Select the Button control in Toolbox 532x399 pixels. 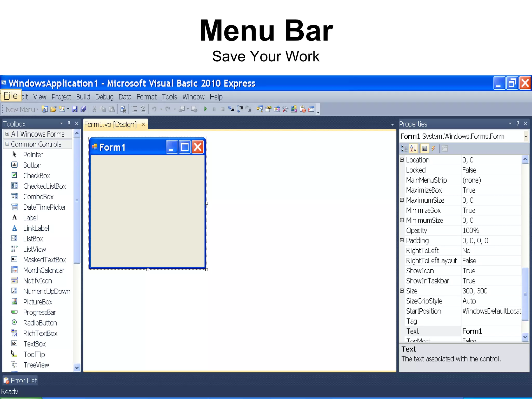[32, 165]
